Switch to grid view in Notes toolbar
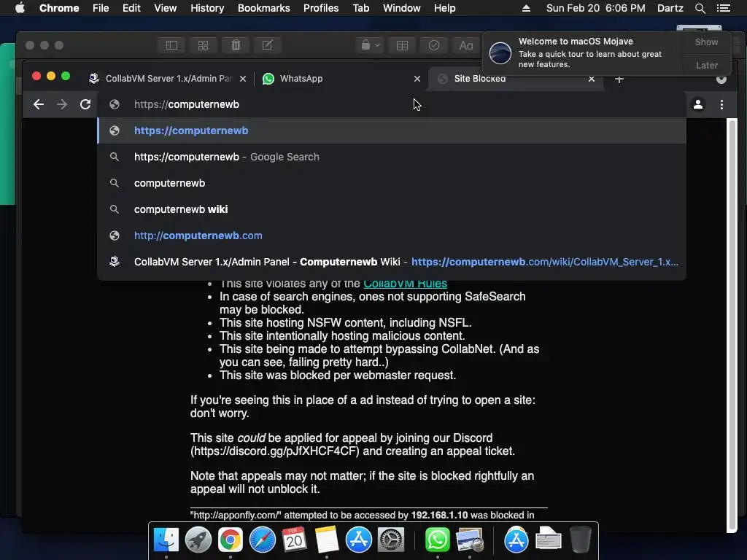Image resolution: width=747 pixels, height=560 pixels. coord(203,45)
